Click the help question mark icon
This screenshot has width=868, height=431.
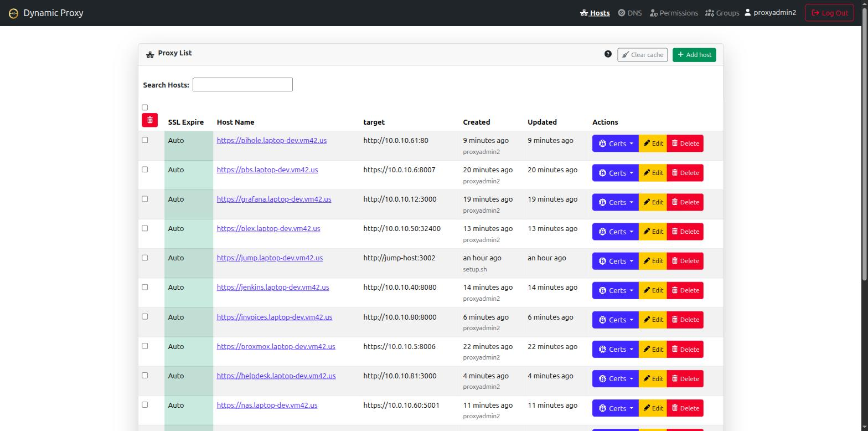click(x=608, y=54)
